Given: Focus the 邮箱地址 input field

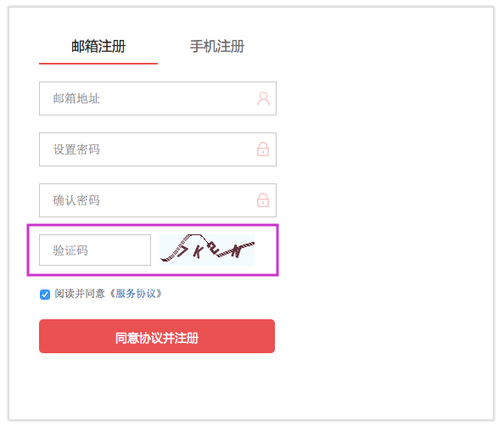Looking at the screenshot, I should tap(158, 98).
